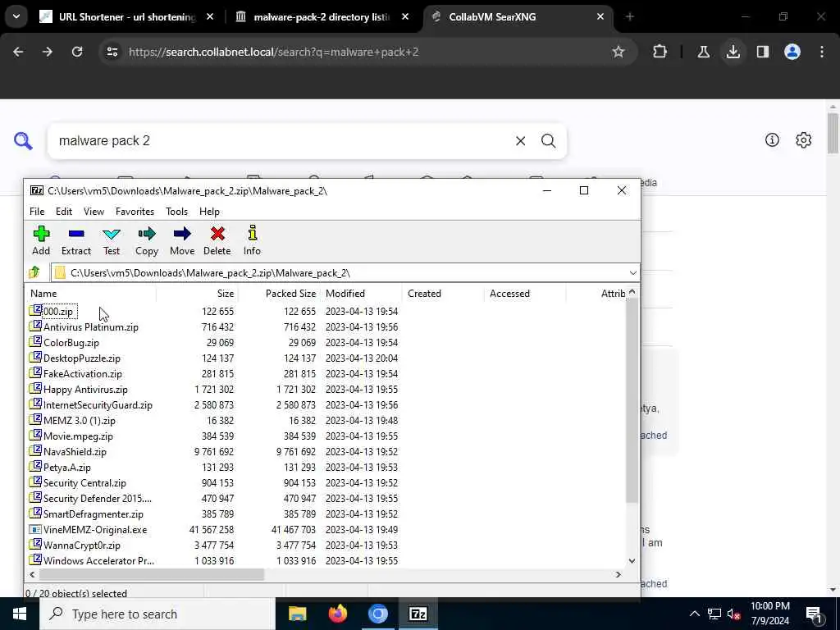Select WannaCrypt0r.zip in the file list
Image resolution: width=840 pixels, height=630 pixels.
81,545
